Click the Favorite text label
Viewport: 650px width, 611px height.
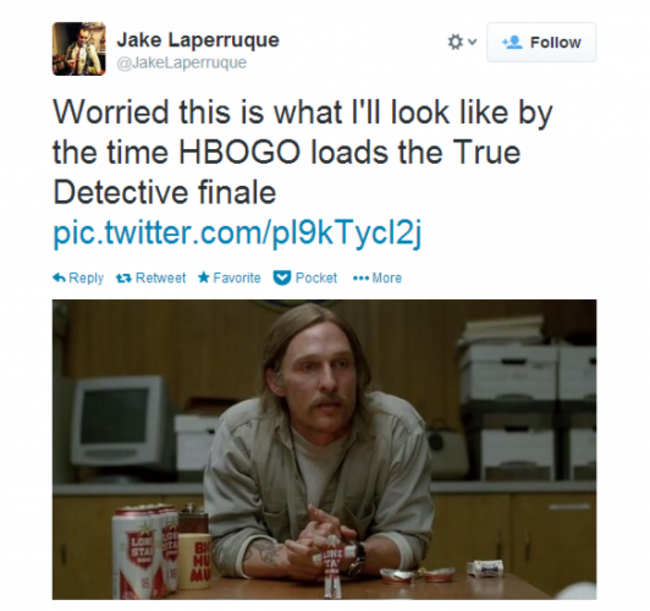point(237,278)
